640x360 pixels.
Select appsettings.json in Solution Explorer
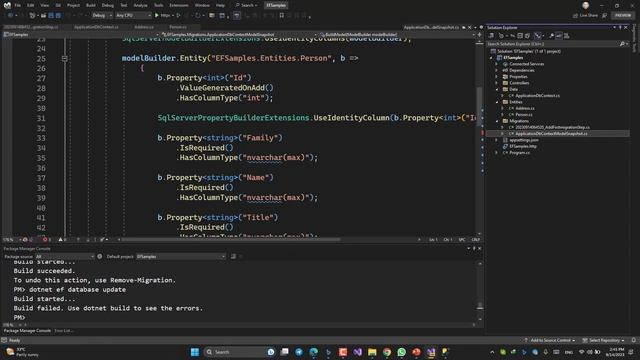click(x=523, y=140)
